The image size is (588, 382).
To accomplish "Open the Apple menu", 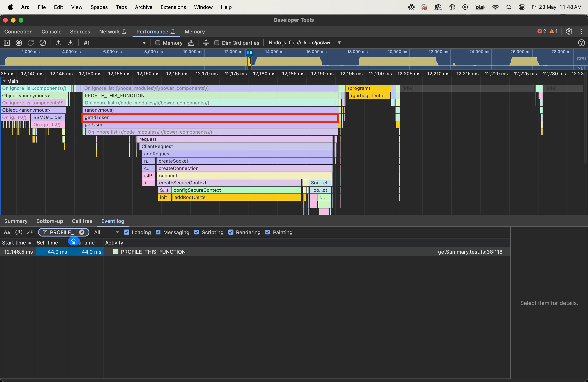I will (x=10, y=7).
